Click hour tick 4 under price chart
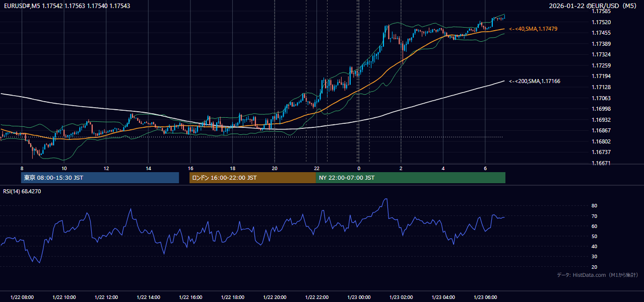Screen dimensions: 644x302 (x=443, y=168)
